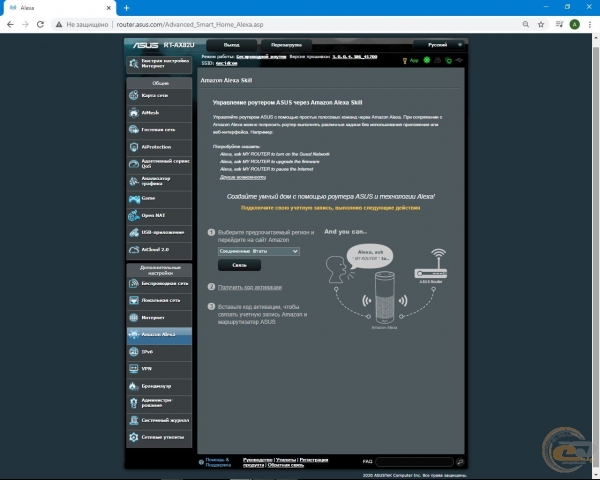Click the browser zoom magnifier icon

click(x=526, y=24)
